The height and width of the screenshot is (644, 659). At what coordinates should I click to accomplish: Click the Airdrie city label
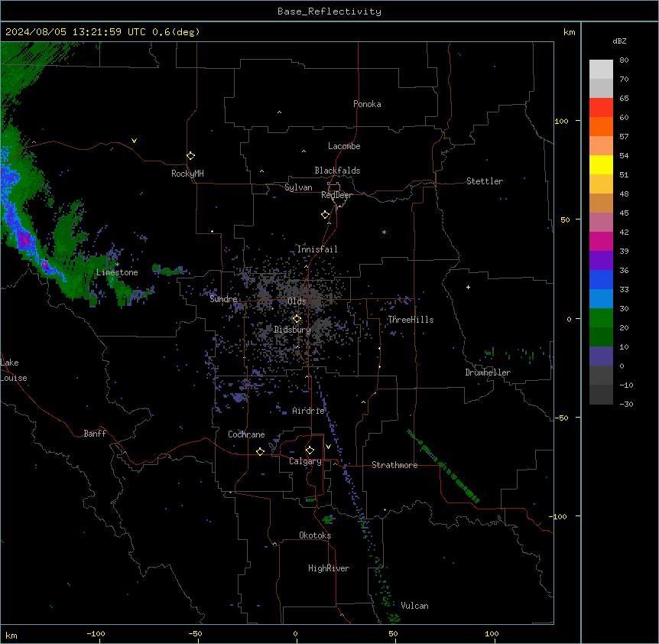coord(308,411)
